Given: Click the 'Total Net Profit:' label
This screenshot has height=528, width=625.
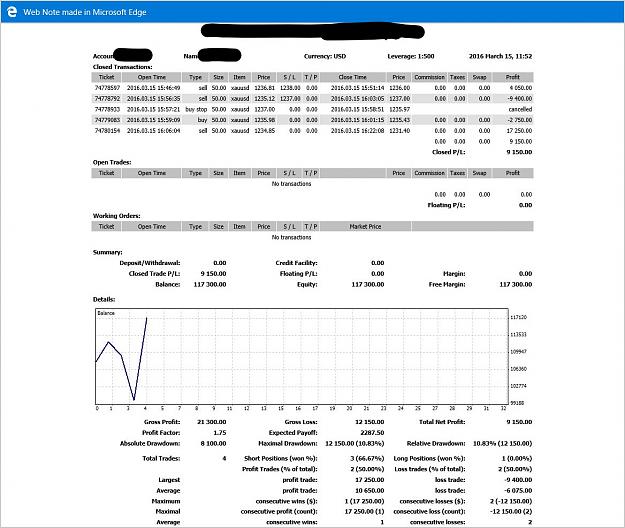Looking at the screenshot, I should point(442,422).
